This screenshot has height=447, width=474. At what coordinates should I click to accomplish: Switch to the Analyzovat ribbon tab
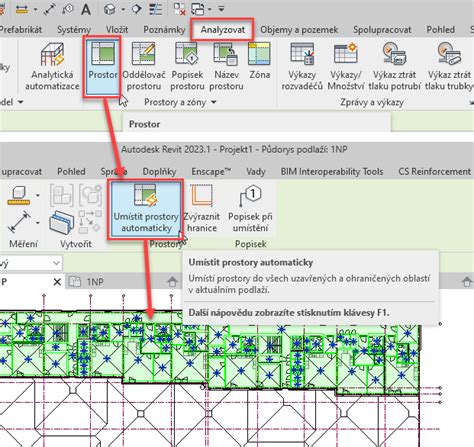223,30
